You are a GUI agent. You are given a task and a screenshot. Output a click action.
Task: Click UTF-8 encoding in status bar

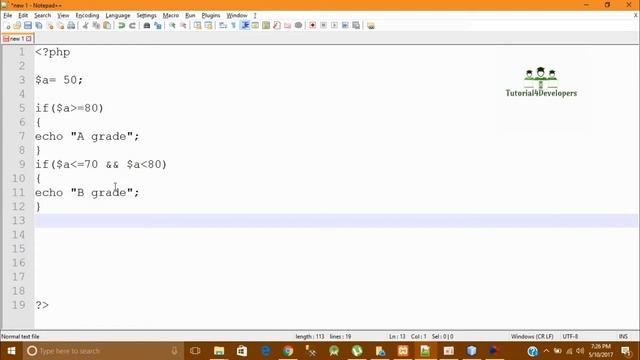click(570, 337)
